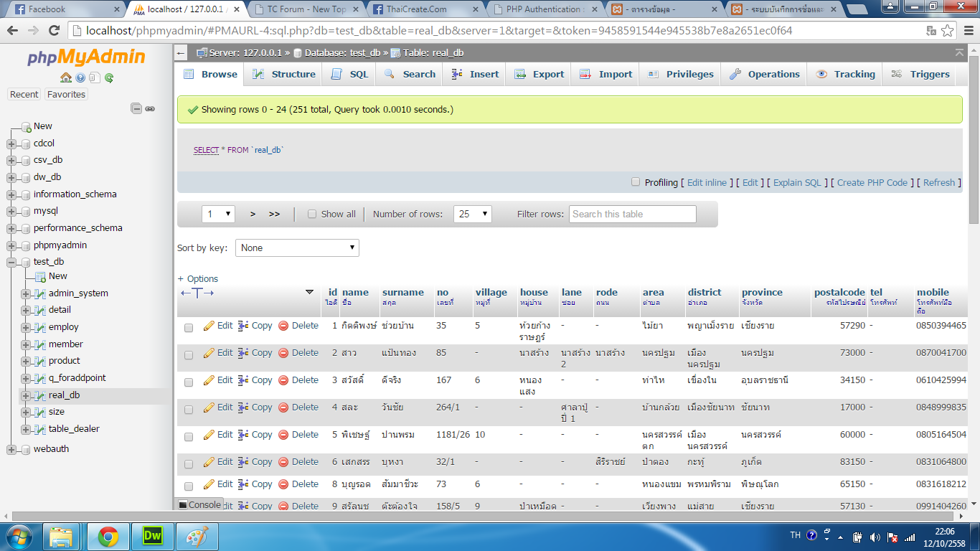The image size is (980, 551).
Task: Select the checkbox for row id 8
Action: coord(189,486)
